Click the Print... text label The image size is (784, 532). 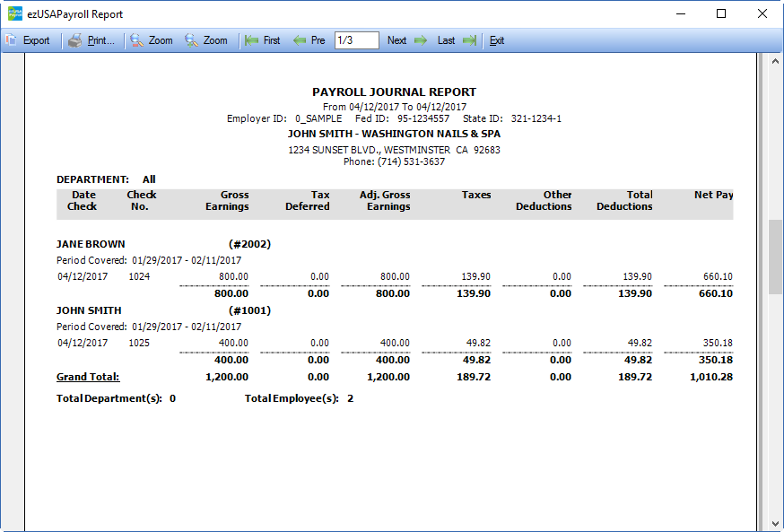coord(101,40)
